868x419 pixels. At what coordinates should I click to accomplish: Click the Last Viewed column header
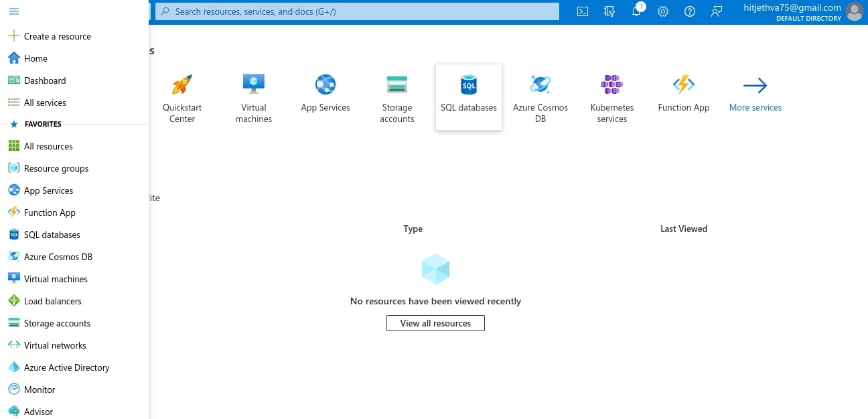[684, 229]
